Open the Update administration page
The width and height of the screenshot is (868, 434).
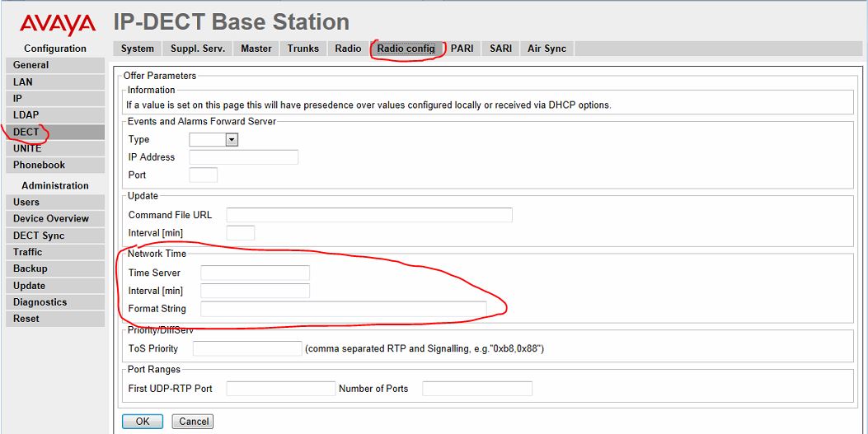pyautogui.click(x=54, y=285)
